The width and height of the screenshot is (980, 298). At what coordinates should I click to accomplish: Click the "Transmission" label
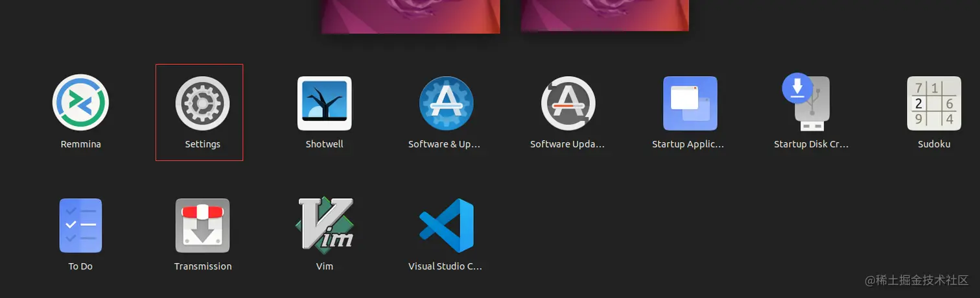pyautogui.click(x=203, y=266)
